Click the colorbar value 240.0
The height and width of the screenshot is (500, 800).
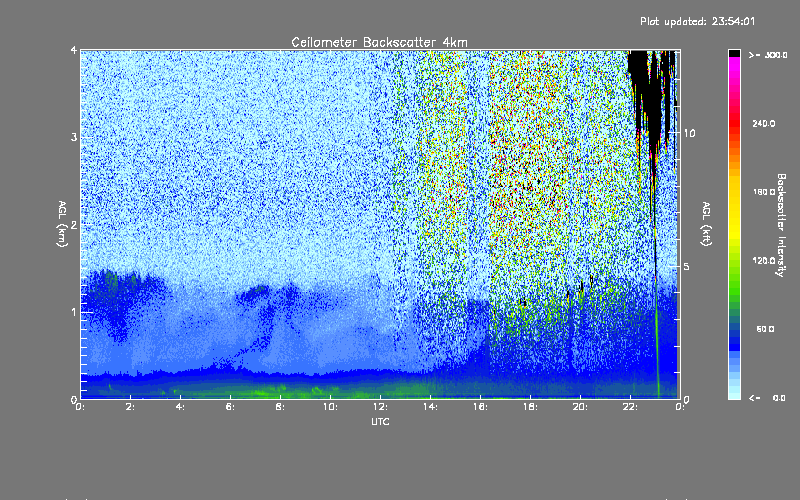pyautogui.click(x=763, y=123)
